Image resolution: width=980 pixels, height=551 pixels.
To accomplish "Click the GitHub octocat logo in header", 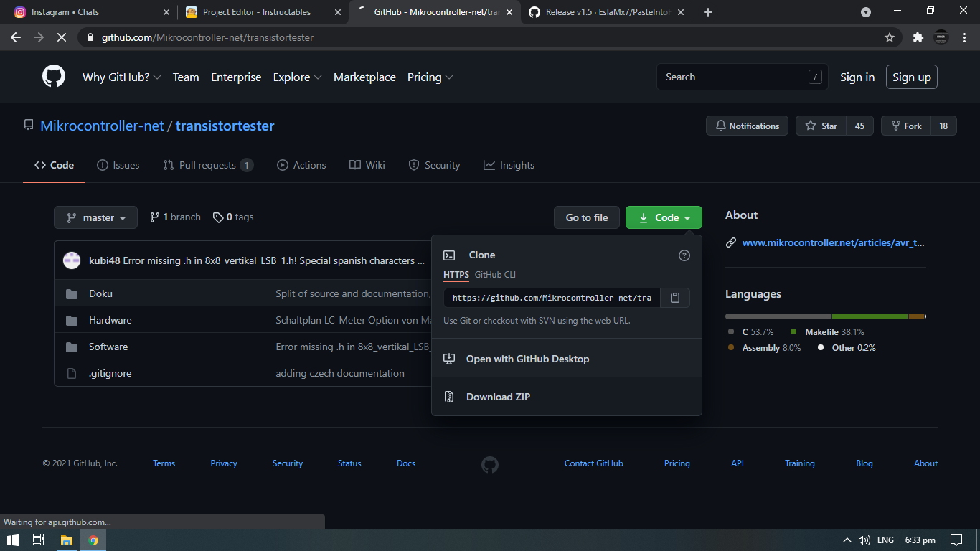I will click(54, 77).
